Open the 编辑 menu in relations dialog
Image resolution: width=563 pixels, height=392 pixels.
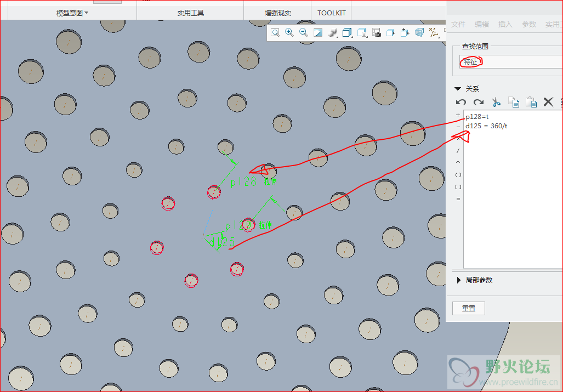[x=482, y=24]
